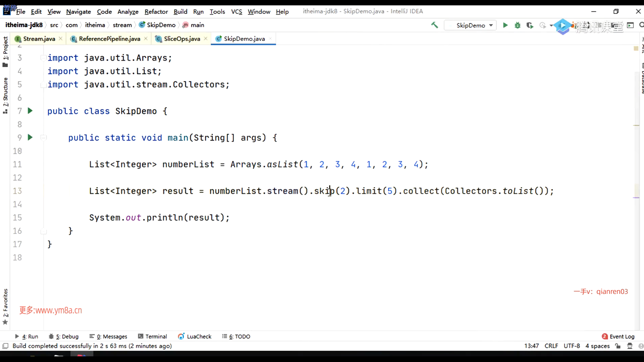Viewport: 644px width, 362px height.
Task: Run SkipDemo with the green play button
Action: pos(505,25)
